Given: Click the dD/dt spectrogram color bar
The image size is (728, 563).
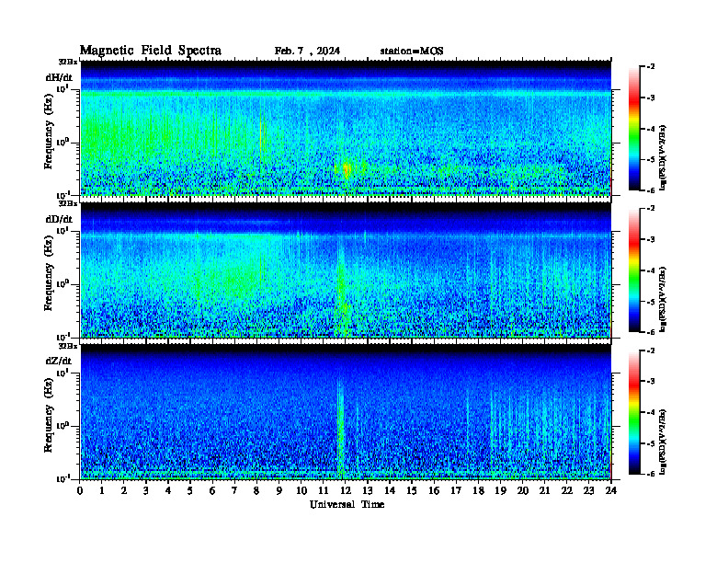Looking at the screenshot, I should [x=633, y=270].
